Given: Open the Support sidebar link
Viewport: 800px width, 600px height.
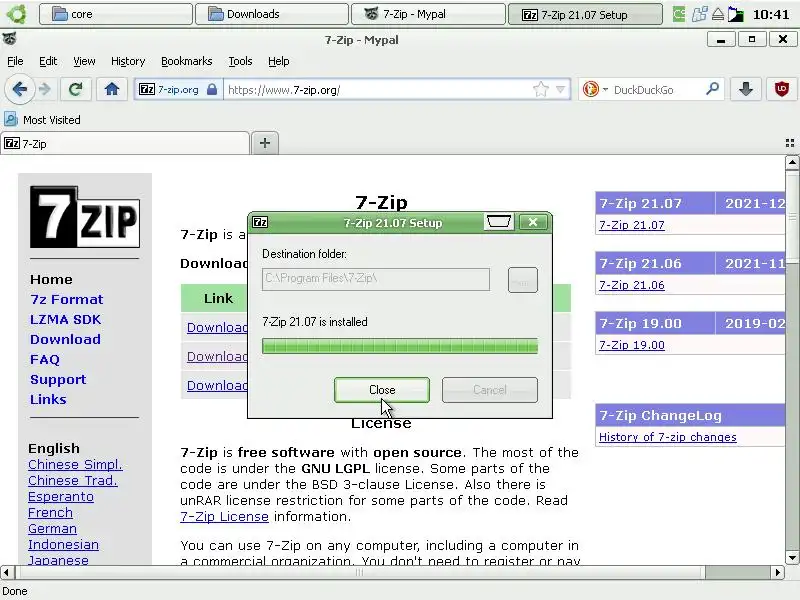Looking at the screenshot, I should [x=58, y=380].
